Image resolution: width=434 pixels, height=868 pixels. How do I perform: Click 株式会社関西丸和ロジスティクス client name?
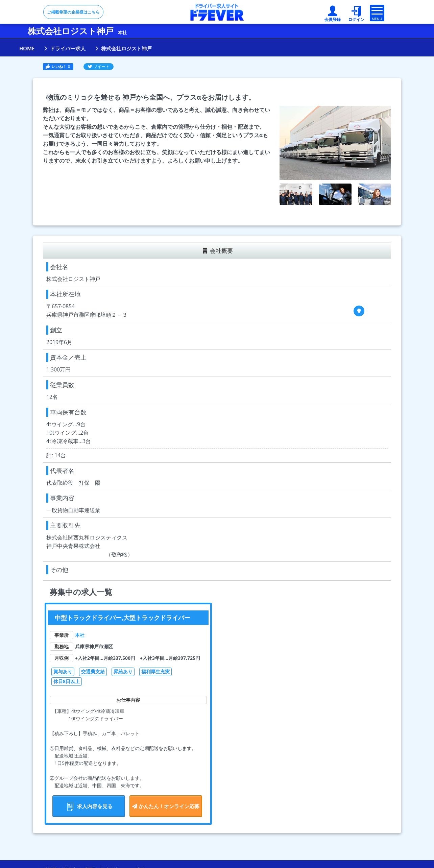pos(87,537)
